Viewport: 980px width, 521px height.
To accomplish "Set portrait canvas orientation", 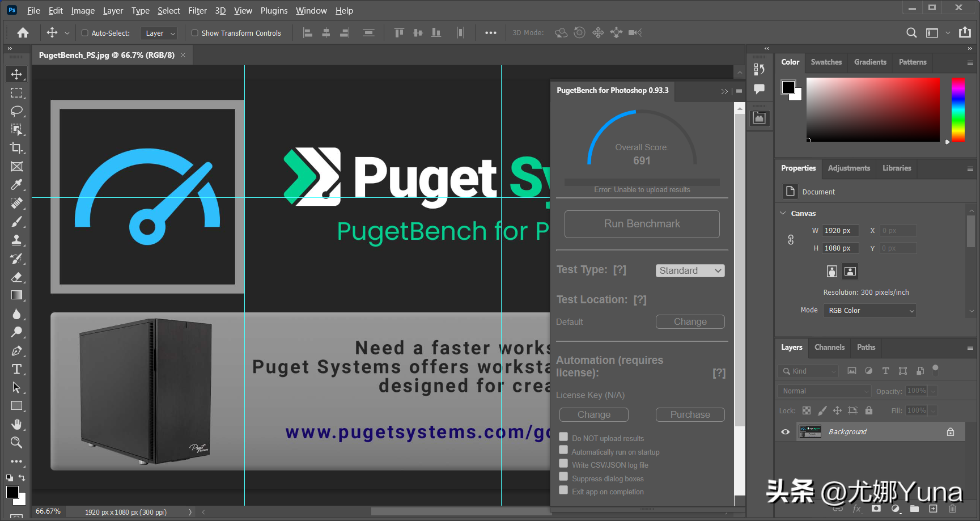I will [831, 271].
